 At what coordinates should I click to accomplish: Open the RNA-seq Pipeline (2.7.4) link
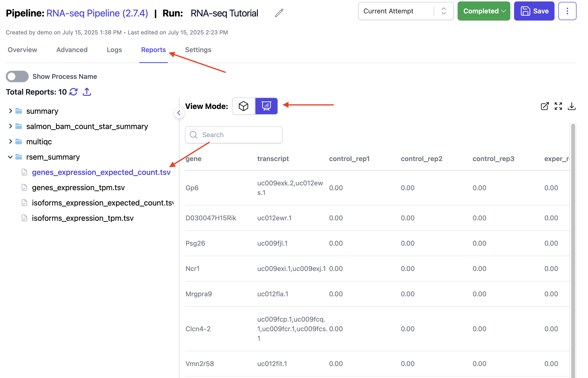pos(97,13)
